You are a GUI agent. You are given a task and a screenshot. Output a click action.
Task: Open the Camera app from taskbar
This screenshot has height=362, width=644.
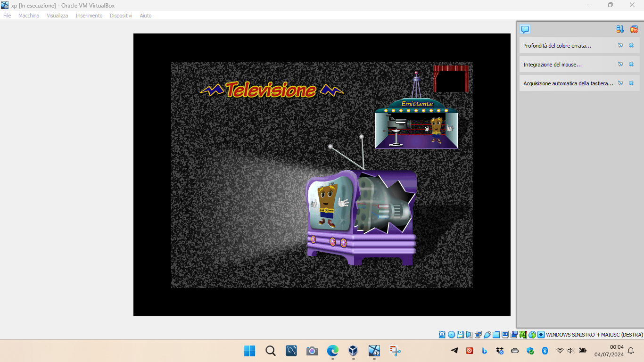[x=312, y=351]
